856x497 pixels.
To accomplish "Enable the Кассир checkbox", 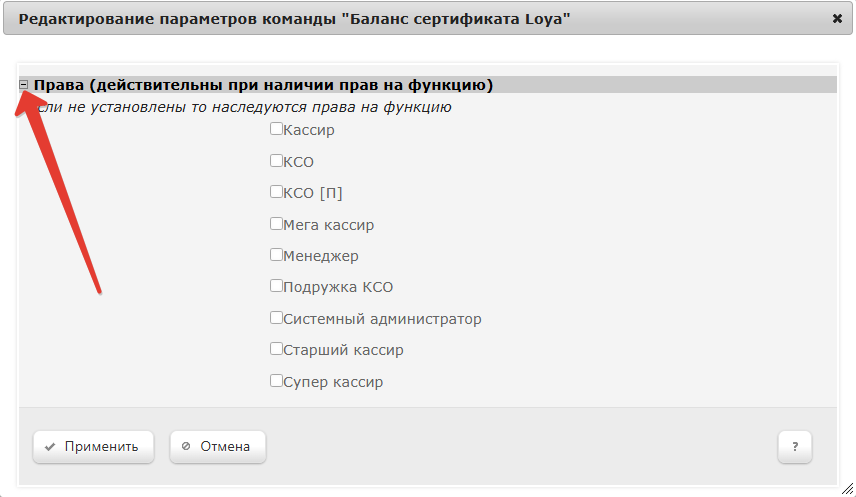I will pos(276,129).
